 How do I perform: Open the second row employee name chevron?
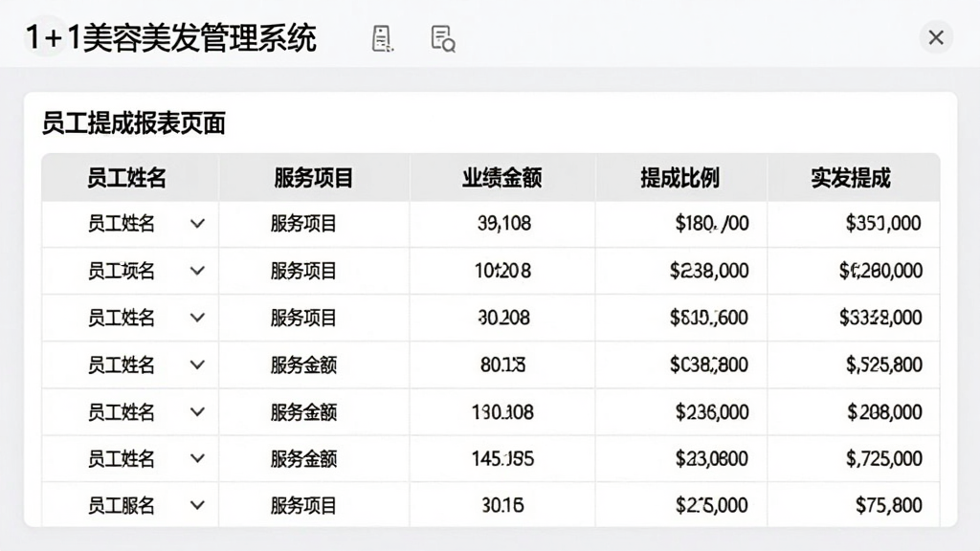[197, 271]
